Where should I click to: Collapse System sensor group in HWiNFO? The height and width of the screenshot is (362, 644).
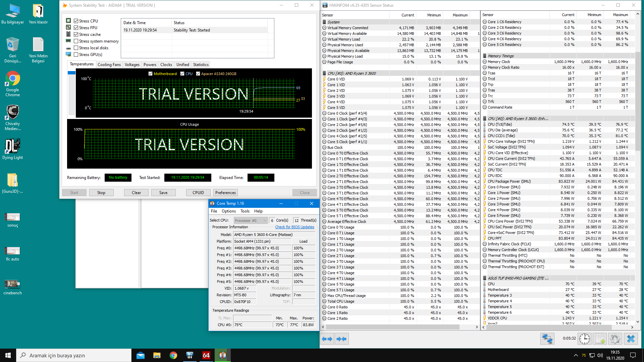[x=324, y=22]
